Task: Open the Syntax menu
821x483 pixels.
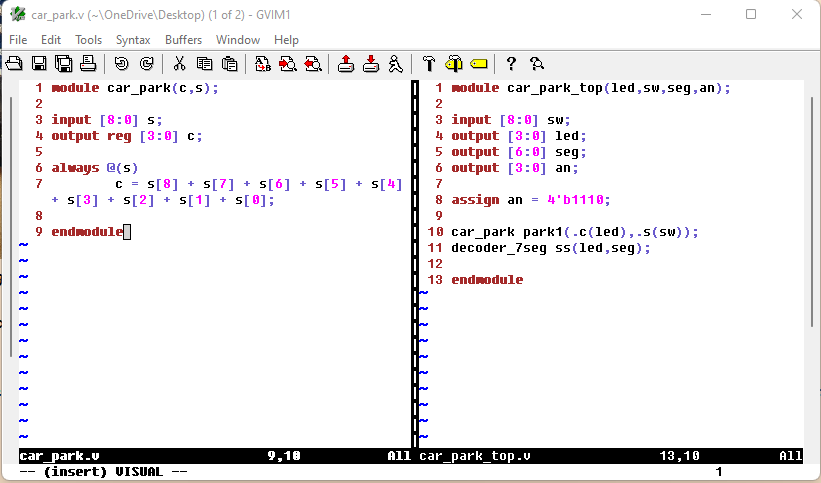Action: (x=133, y=40)
